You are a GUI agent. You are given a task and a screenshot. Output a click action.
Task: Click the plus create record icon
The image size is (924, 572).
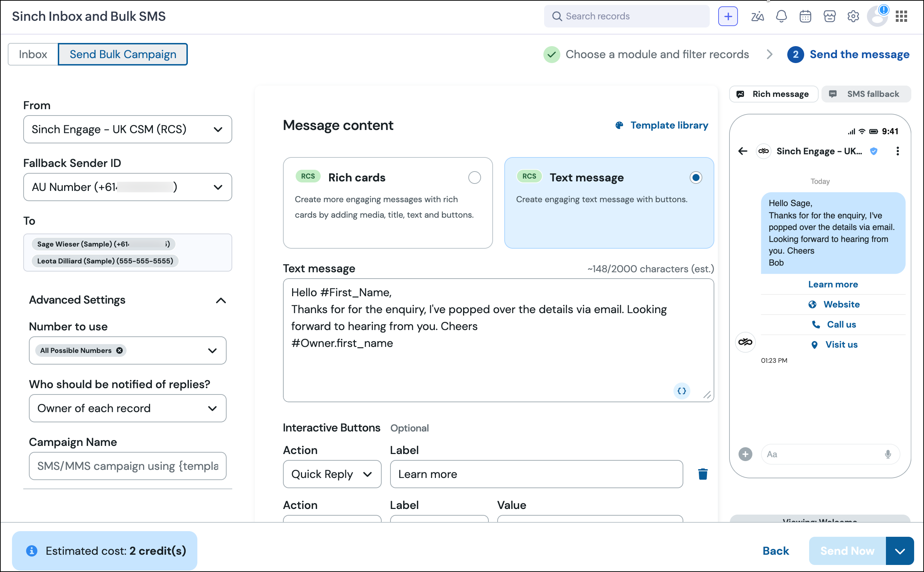pyautogui.click(x=728, y=16)
